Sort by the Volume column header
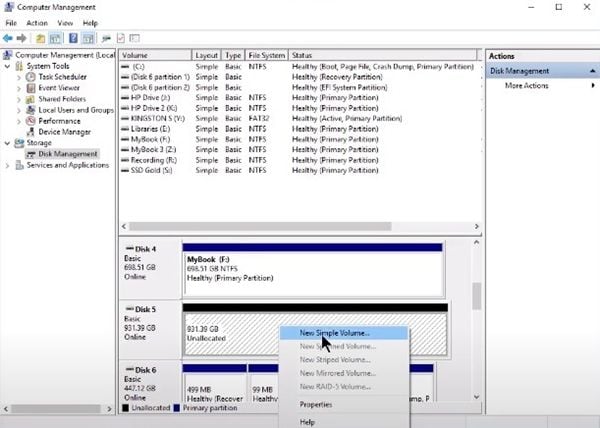 (155, 55)
